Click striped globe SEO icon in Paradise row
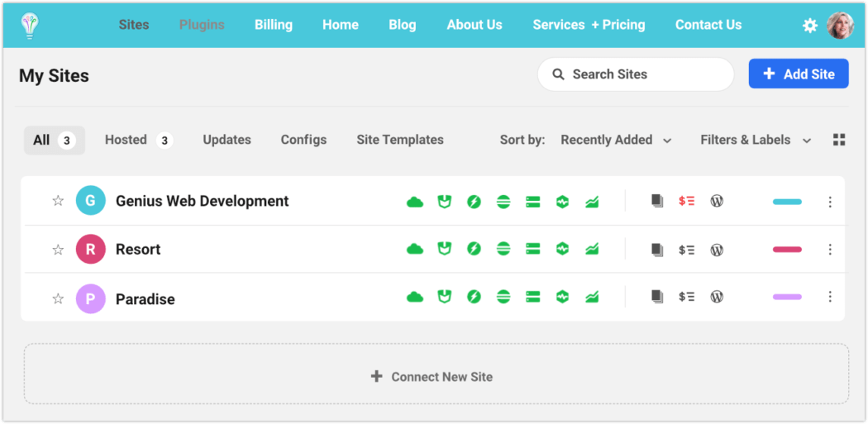The height and width of the screenshot is (424, 868). click(503, 297)
